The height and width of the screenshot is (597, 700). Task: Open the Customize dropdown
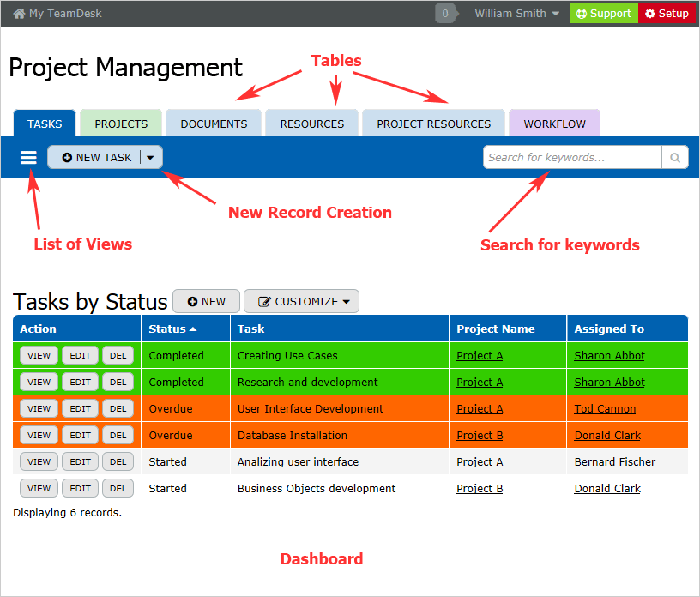point(301,301)
